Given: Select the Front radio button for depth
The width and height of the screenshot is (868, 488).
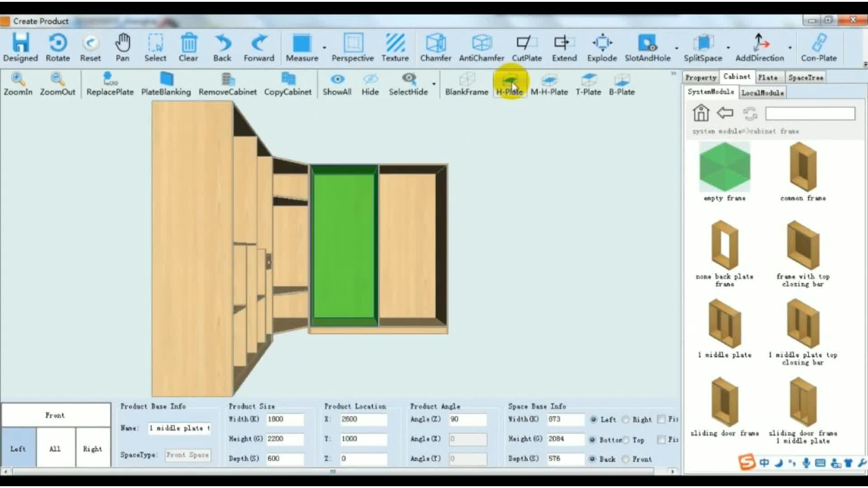Looking at the screenshot, I should [626, 460].
